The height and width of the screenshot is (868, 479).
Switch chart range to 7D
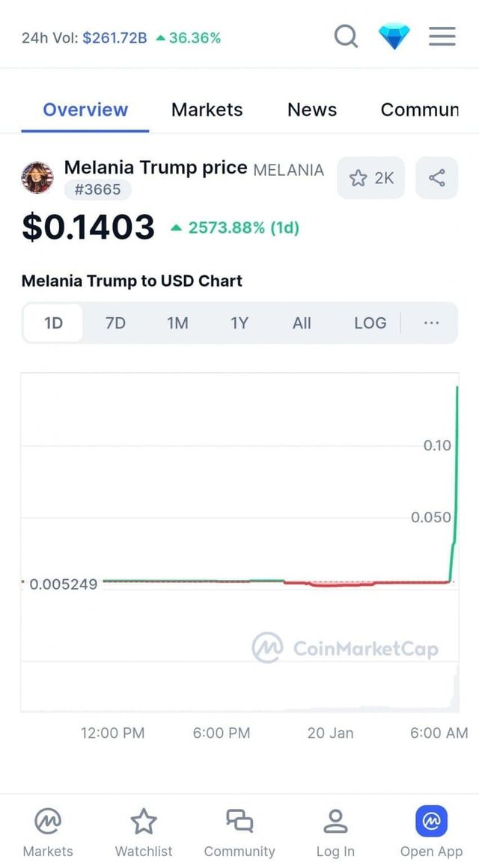pos(115,323)
